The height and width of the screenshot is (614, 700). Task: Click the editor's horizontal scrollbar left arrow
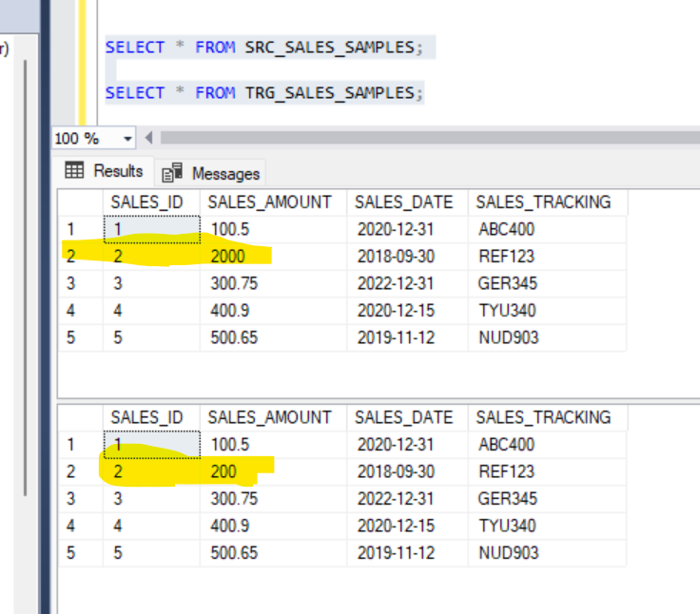149,139
